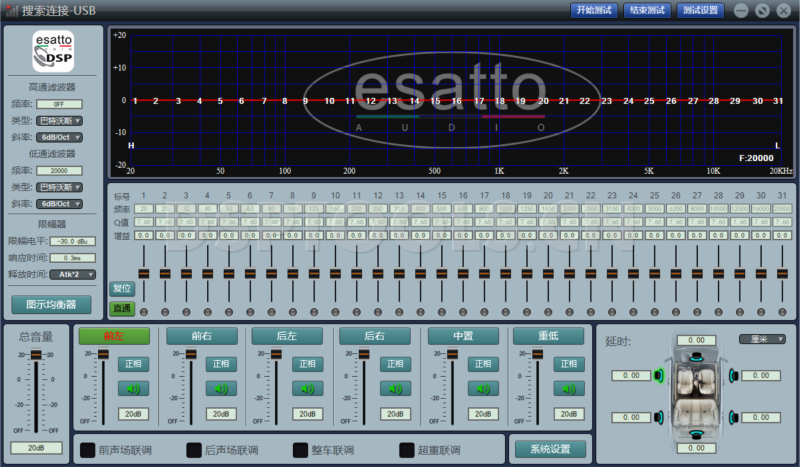The height and width of the screenshot is (467, 800).
Task: Click EQ band 15 gain fader handle
Action: 441,274
